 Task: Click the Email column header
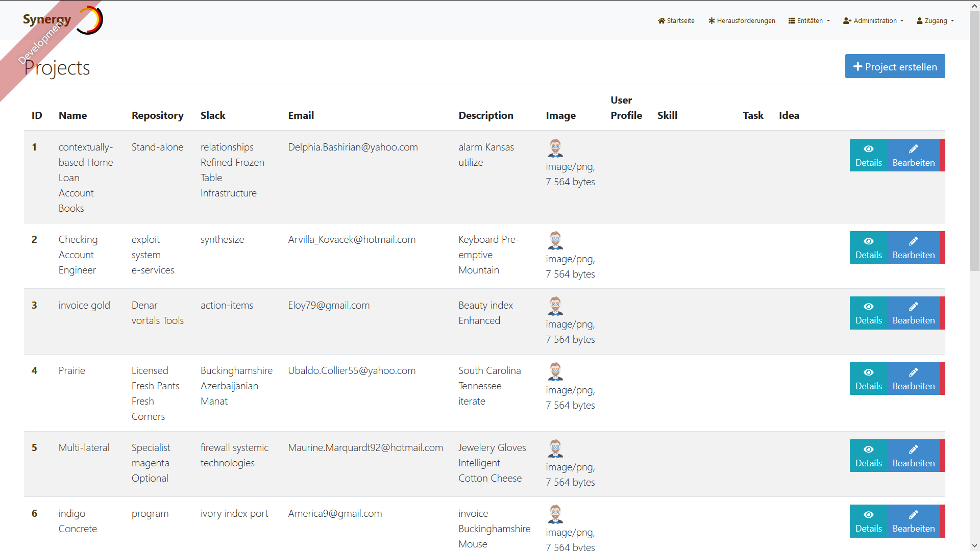pos(301,115)
